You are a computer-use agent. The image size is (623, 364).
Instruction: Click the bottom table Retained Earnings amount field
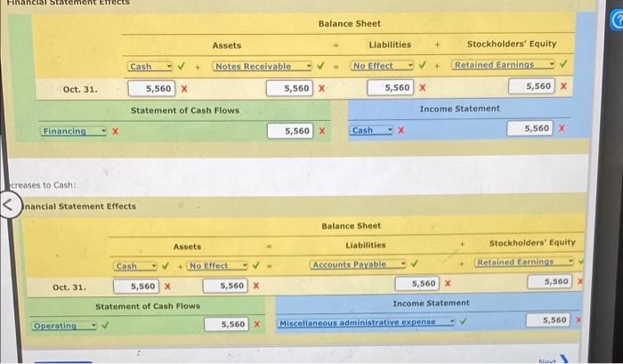(x=550, y=281)
